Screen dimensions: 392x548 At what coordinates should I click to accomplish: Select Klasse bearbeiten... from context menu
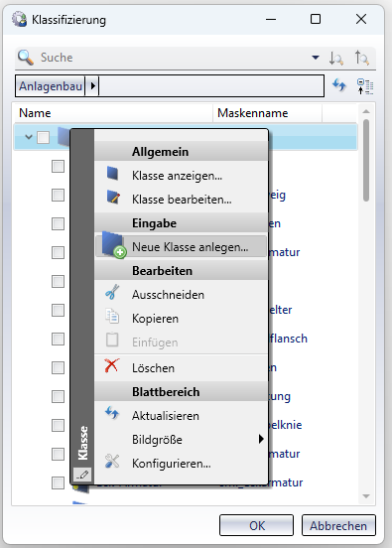tap(181, 200)
